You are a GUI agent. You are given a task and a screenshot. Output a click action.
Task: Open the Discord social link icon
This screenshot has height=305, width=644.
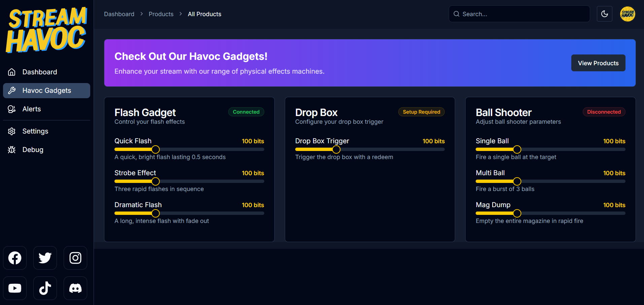pos(75,288)
